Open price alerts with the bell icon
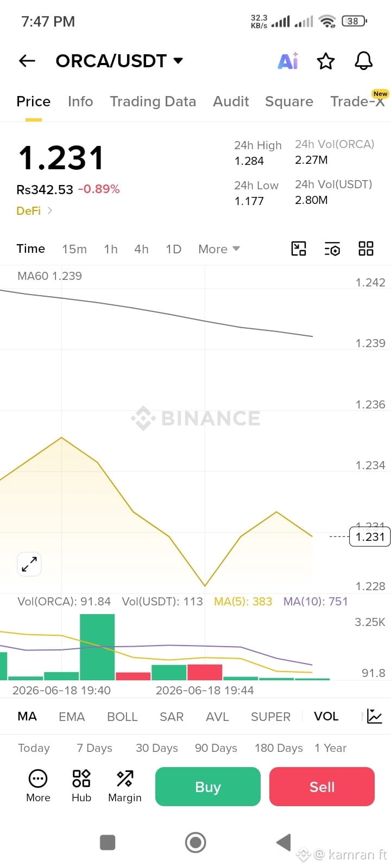 tap(364, 61)
